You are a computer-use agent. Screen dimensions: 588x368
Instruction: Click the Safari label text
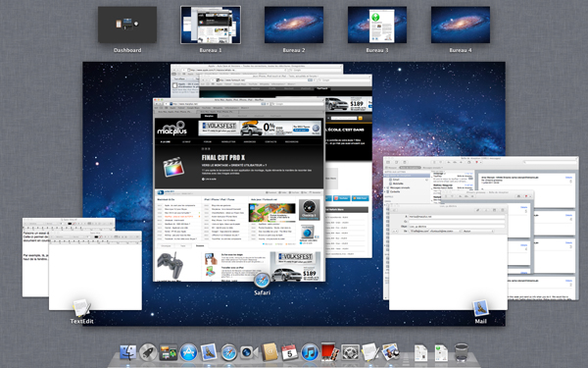click(262, 292)
